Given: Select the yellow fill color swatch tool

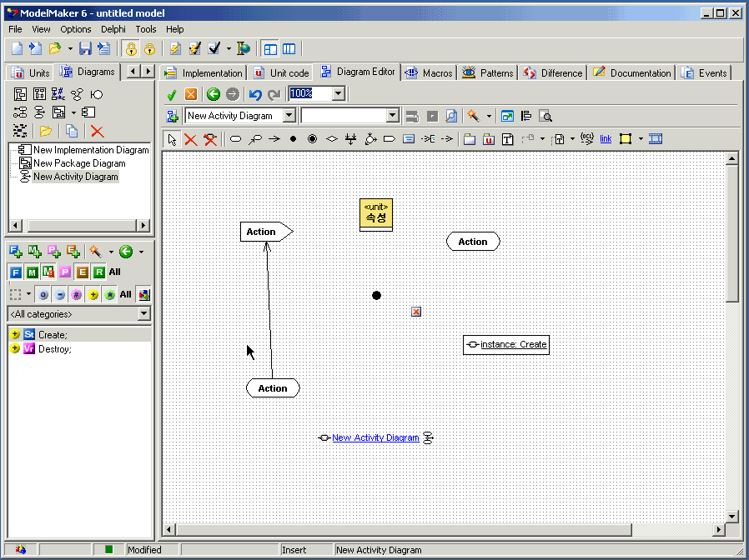Looking at the screenshot, I should coord(625,139).
